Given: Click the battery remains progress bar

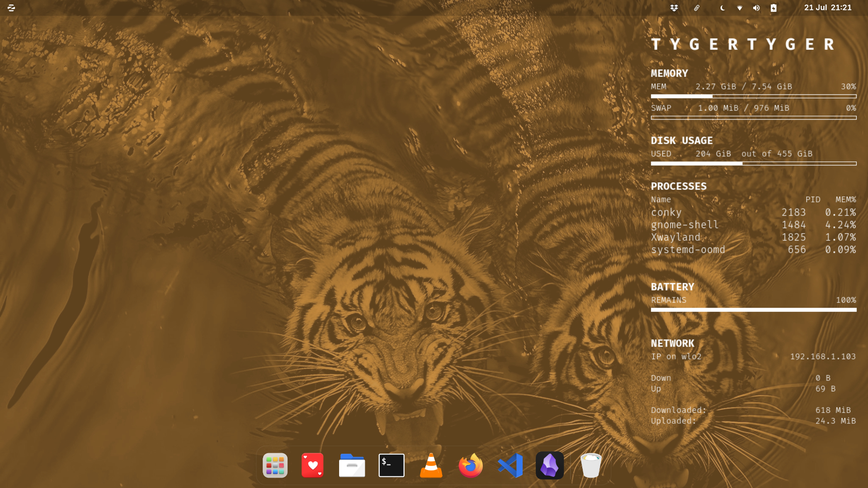Looking at the screenshot, I should 754,310.
